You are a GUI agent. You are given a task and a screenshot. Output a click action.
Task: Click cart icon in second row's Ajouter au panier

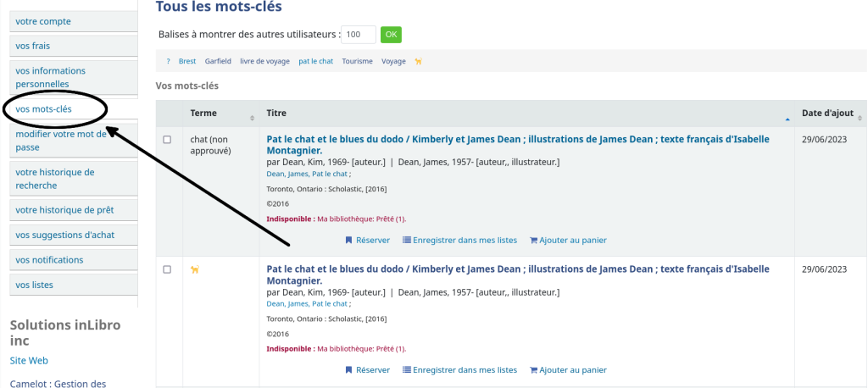click(x=534, y=369)
